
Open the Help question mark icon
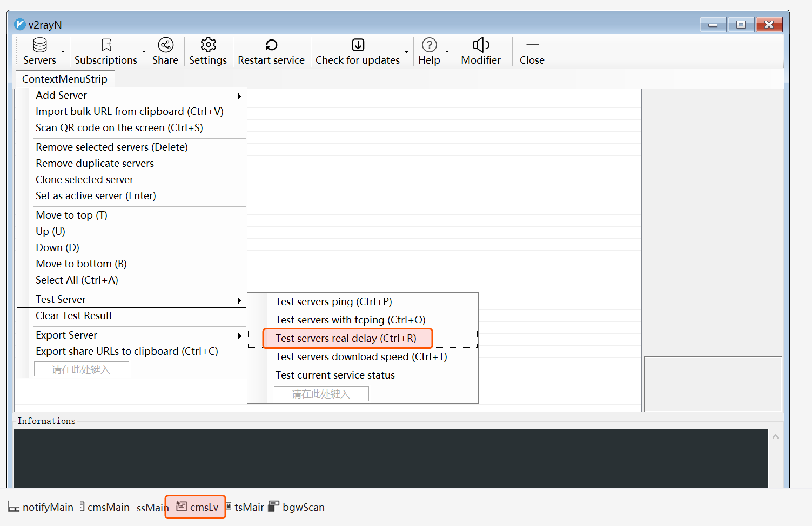(429, 45)
